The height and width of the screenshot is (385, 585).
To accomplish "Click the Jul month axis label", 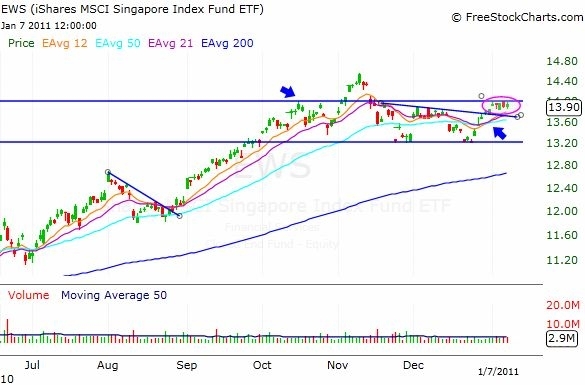I will (x=32, y=365).
